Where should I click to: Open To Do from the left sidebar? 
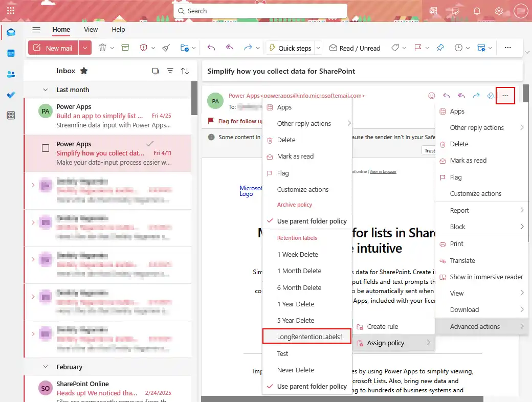(11, 94)
